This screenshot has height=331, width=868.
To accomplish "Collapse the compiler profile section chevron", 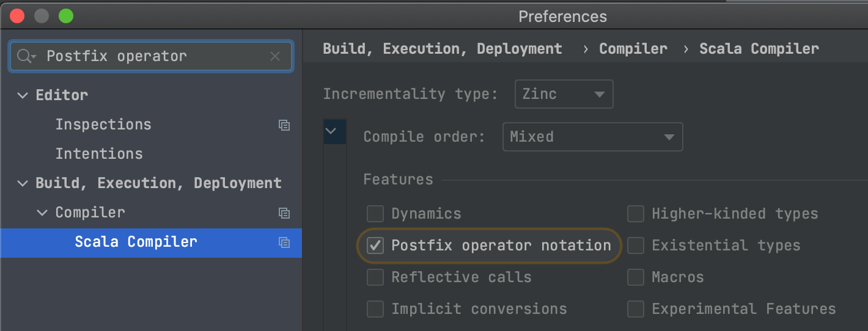I will point(331,131).
